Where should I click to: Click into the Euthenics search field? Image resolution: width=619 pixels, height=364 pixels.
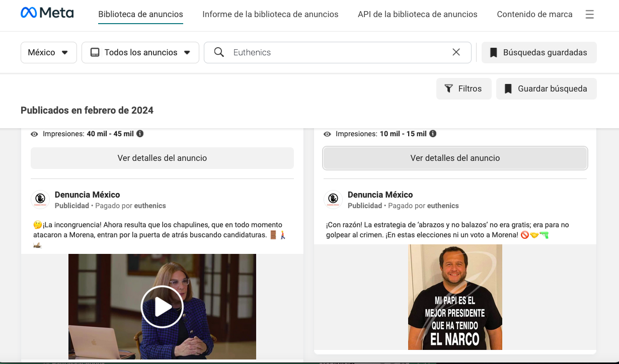tap(338, 52)
